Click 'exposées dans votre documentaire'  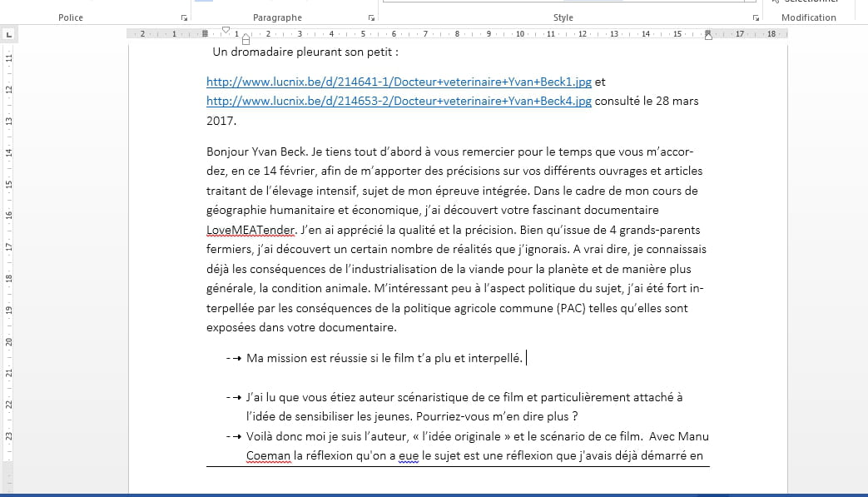(301, 328)
